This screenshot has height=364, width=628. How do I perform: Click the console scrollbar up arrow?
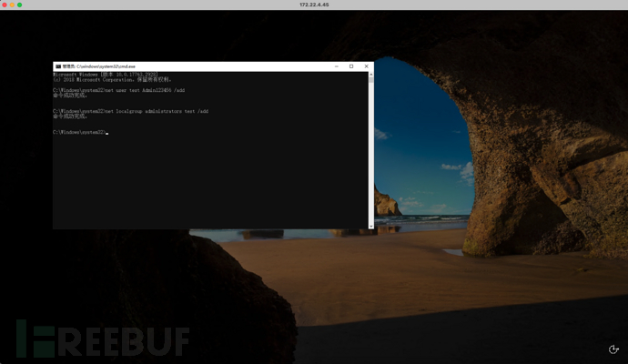click(370, 75)
